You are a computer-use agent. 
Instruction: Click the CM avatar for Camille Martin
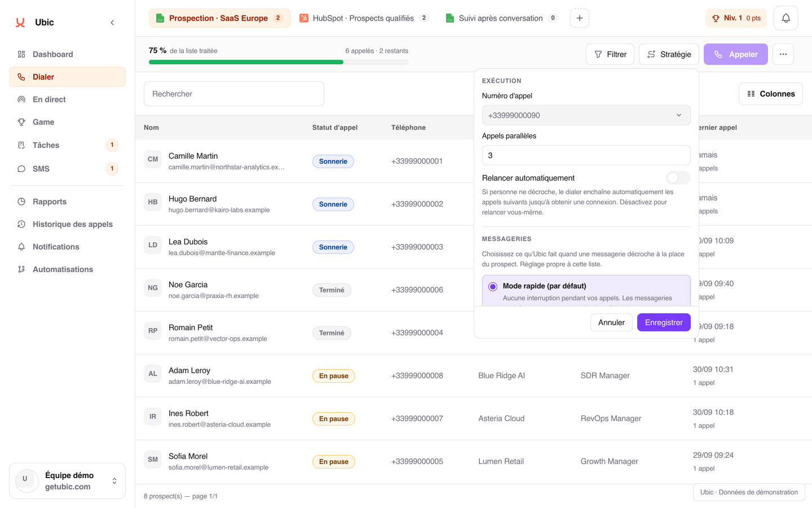coord(153,159)
